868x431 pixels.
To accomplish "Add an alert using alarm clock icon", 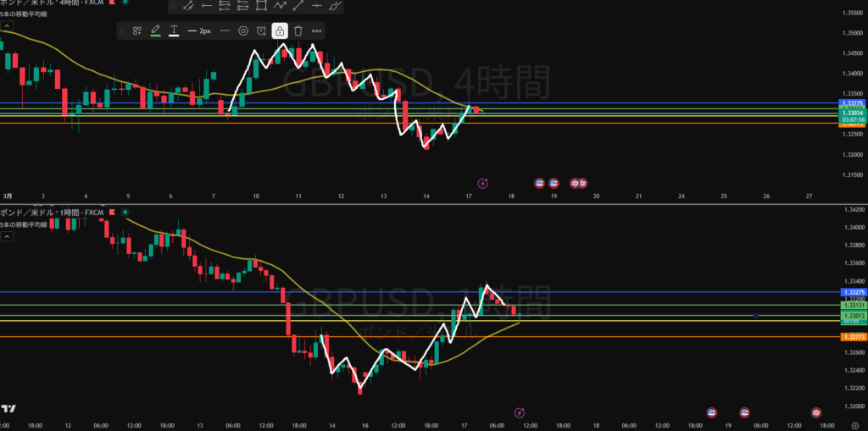I will click(x=261, y=30).
